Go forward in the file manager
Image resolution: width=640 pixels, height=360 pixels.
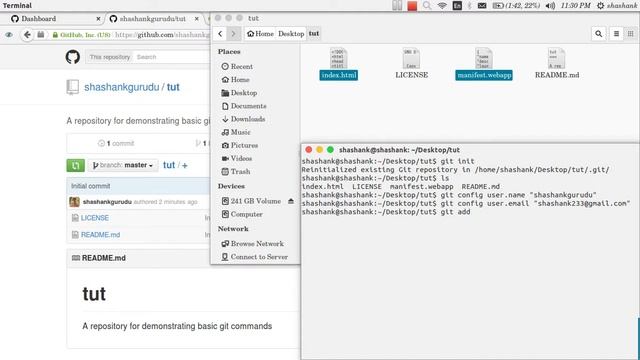coord(233,33)
